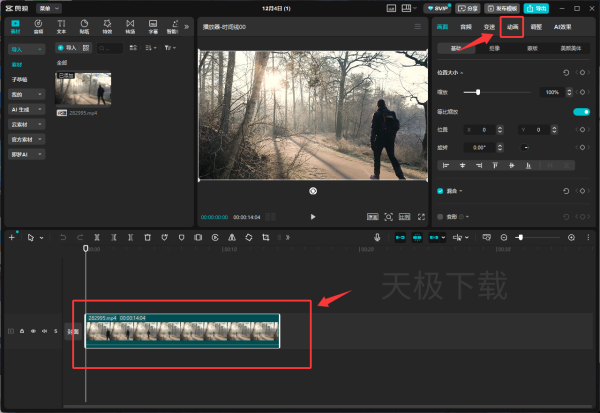Click the crop tool in the timeline toolbar
This screenshot has width=600, height=413.
[x=265, y=238]
